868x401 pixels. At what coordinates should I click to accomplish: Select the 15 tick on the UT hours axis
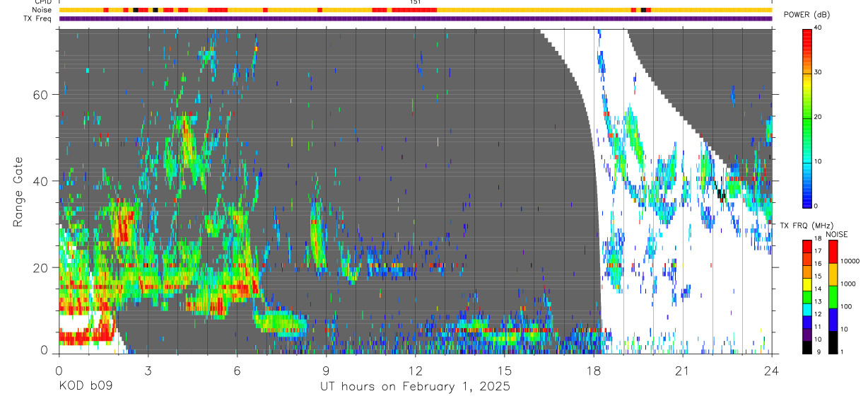point(505,370)
